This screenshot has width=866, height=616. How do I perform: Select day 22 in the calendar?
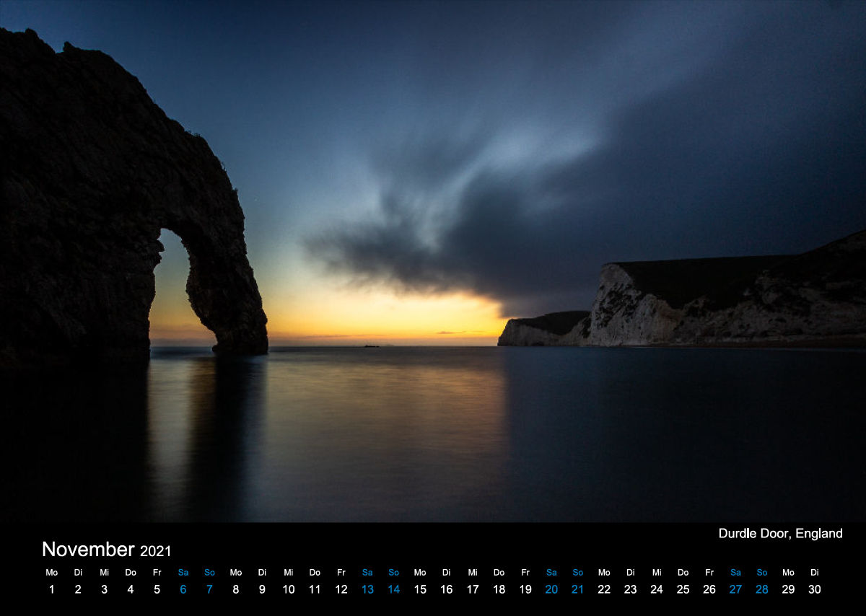(604, 589)
